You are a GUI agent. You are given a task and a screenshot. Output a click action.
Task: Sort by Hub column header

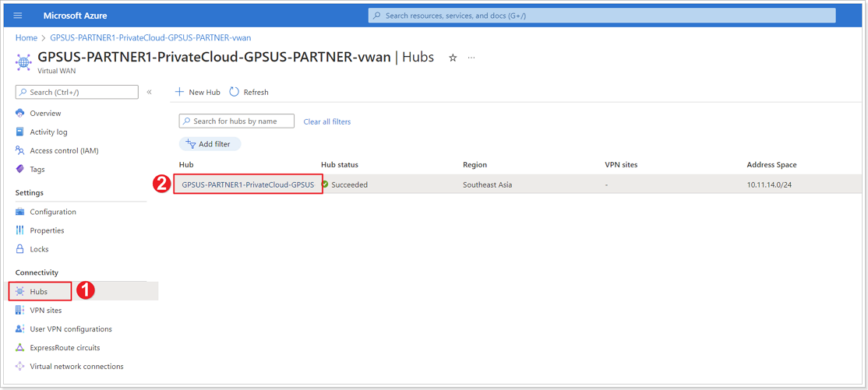[x=186, y=165]
